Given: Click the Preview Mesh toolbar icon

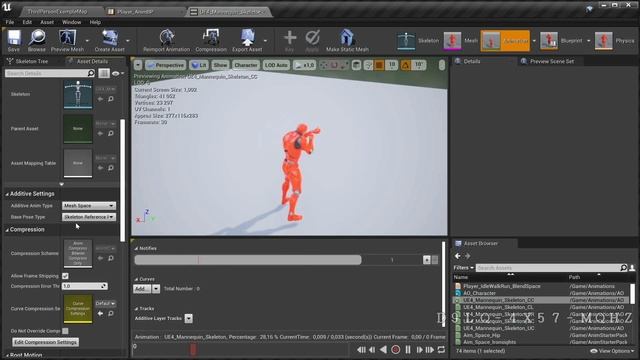Looking at the screenshot, I should tap(67, 40).
